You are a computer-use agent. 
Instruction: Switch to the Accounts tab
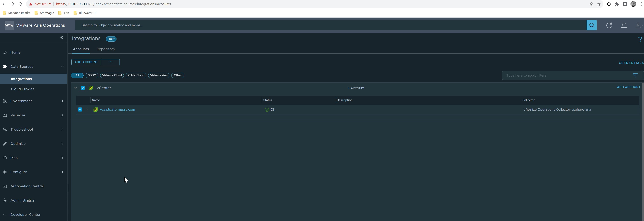click(x=81, y=49)
